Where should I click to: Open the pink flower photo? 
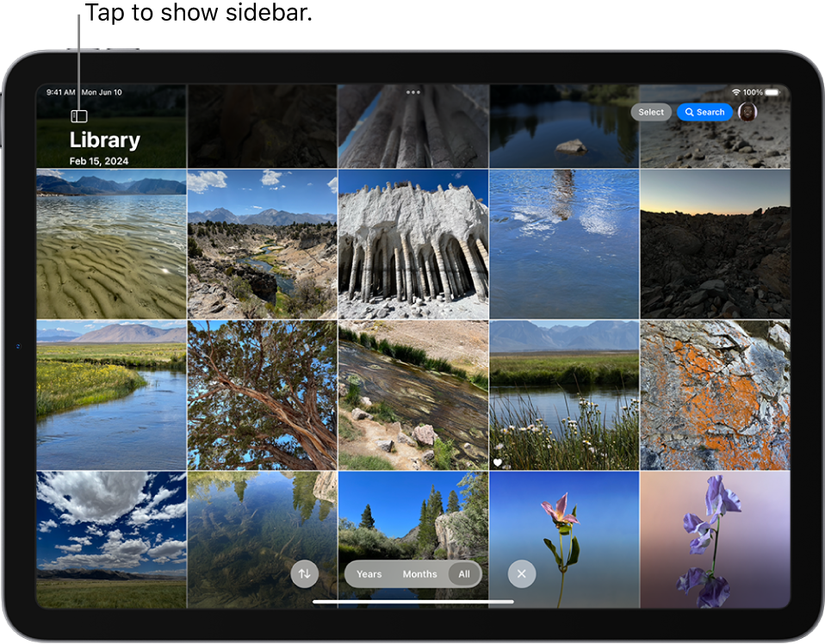(x=564, y=540)
